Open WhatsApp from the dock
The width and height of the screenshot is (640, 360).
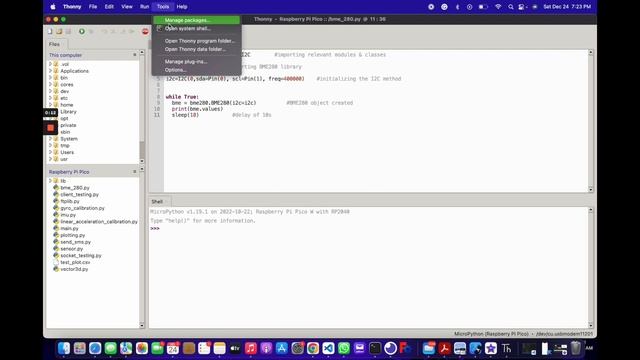[344, 348]
